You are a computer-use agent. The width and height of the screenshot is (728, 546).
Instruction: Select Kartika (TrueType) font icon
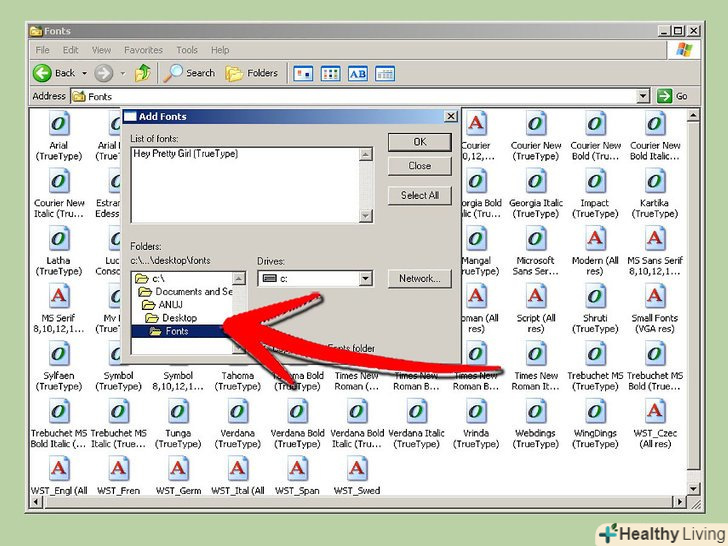[655, 182]
